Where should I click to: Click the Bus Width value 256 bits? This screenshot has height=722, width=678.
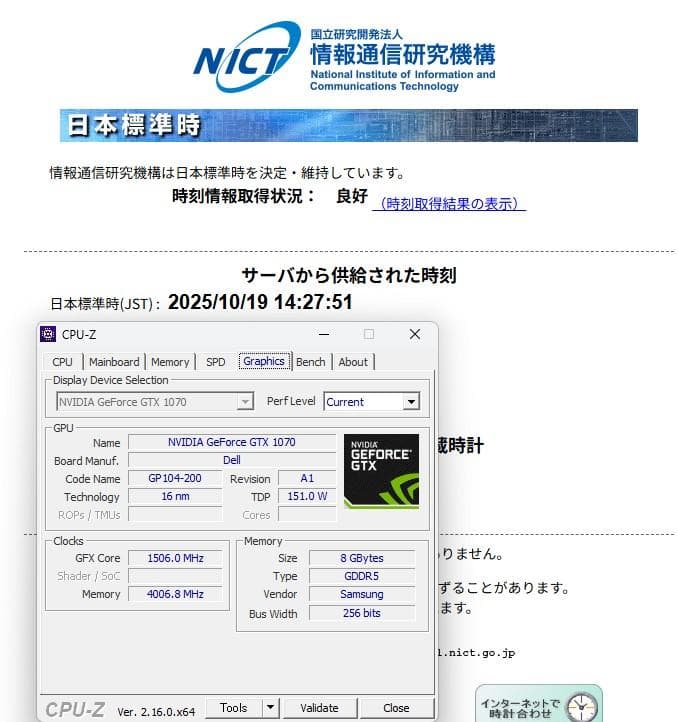(x=362, y=613)
